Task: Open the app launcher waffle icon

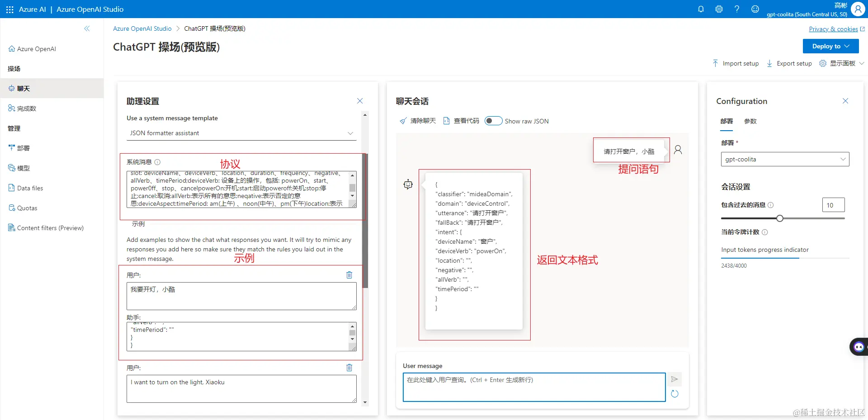Action: coord(9,9)
